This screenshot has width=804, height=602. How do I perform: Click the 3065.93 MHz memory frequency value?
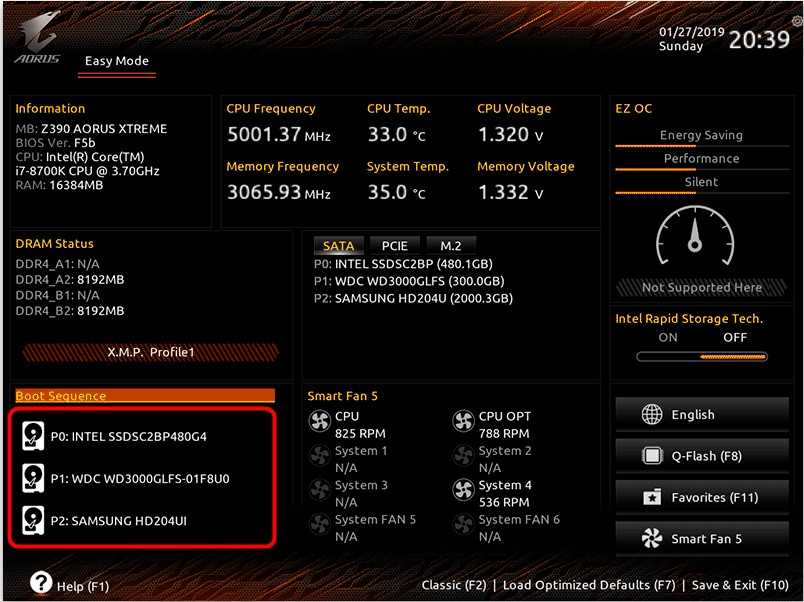(279, 192)
